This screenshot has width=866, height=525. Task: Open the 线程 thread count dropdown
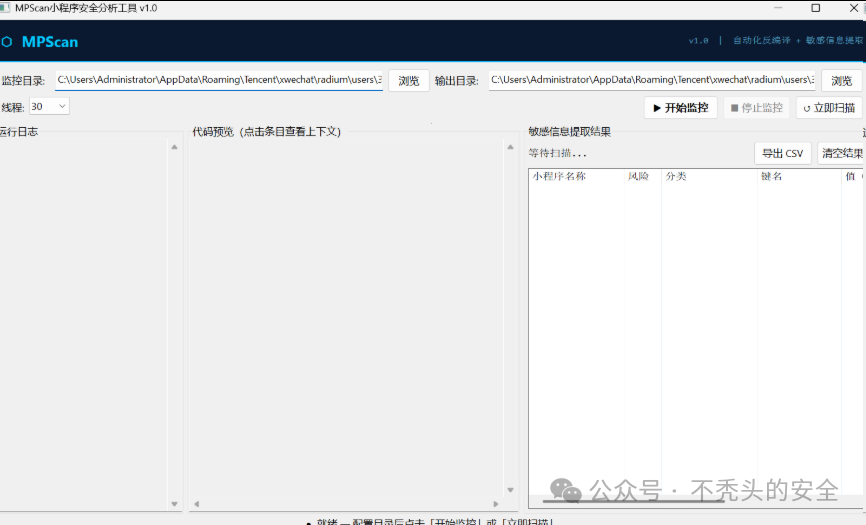[x=49, y=107]
